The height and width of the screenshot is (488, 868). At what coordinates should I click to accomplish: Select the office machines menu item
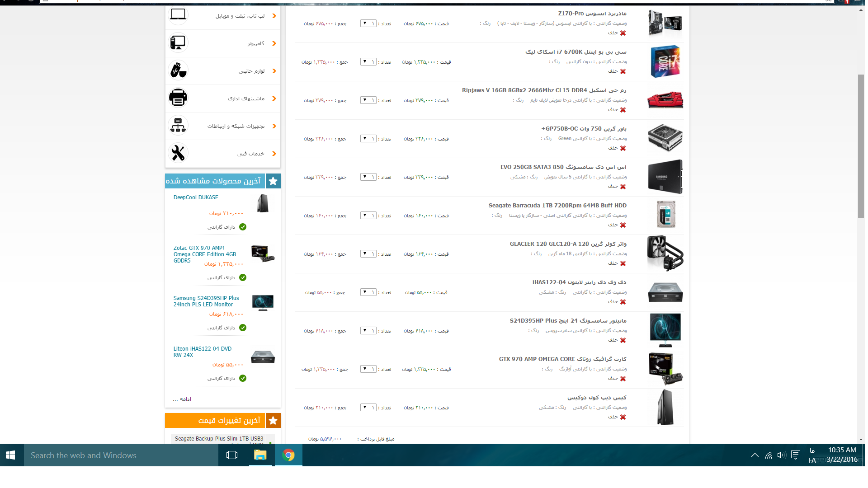[246, 99]
